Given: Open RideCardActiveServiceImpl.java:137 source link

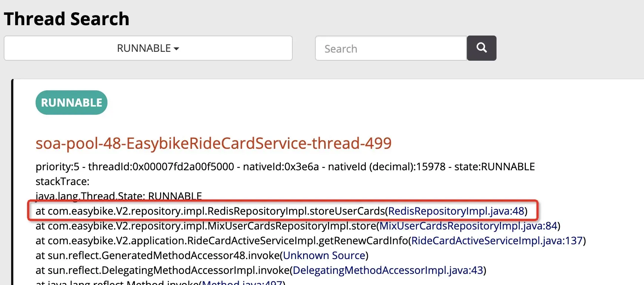Looking at the screenshot, I should (x=497, y=241).
